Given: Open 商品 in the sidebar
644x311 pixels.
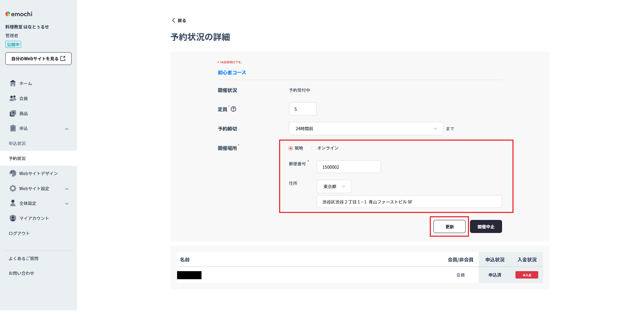Looking at the screenshot, I should 23,113.
